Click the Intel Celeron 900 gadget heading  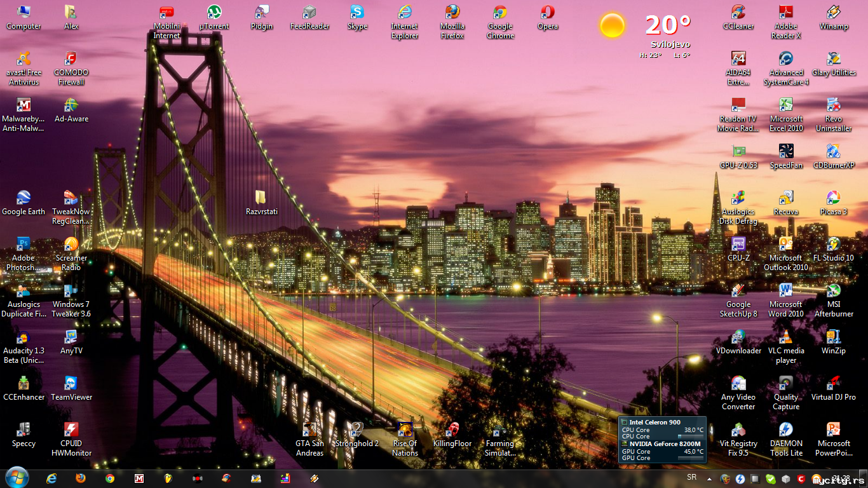pyautogui.click(x=654, y=423)
